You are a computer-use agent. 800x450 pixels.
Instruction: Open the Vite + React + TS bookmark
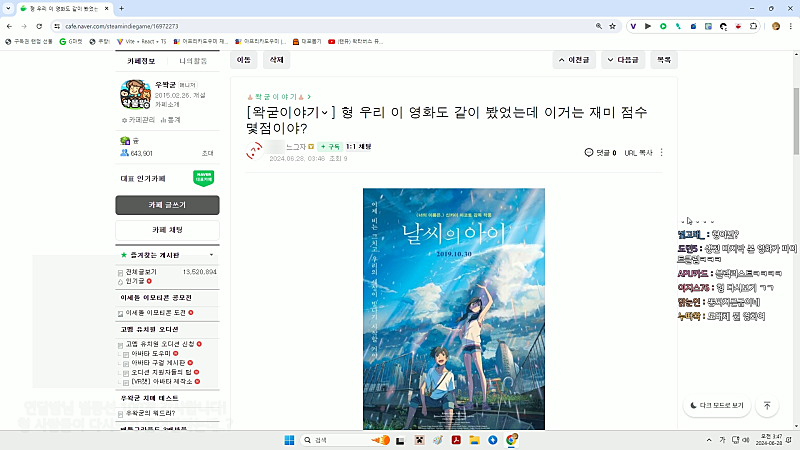142,41
